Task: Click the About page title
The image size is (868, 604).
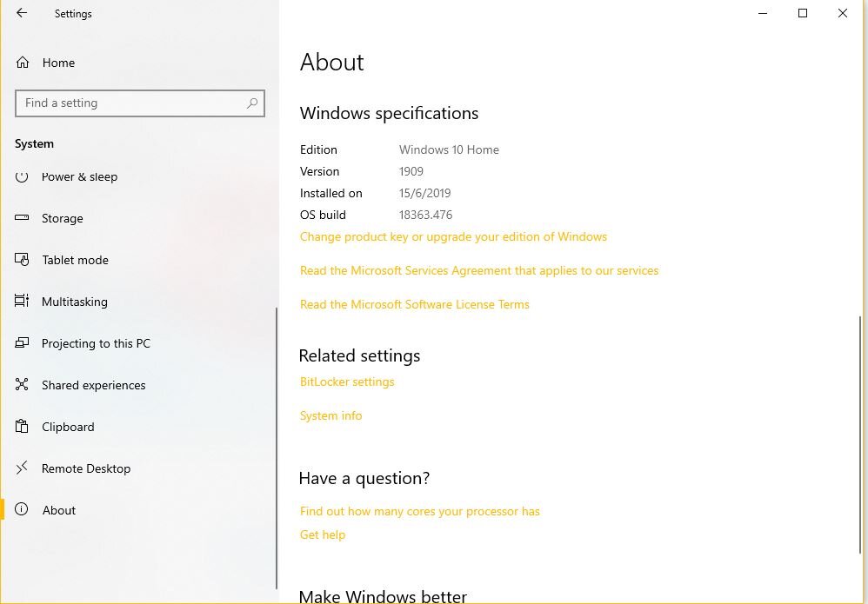Action: click(332, 62)
